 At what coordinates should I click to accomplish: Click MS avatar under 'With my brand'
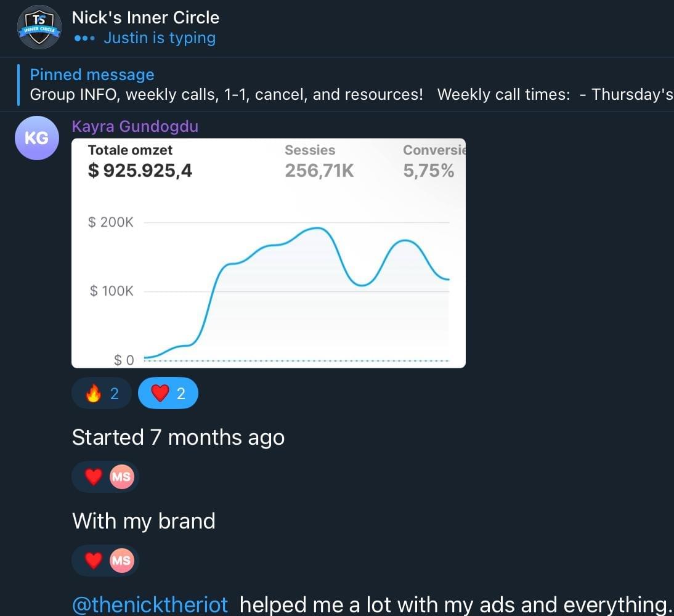point(121,561)
